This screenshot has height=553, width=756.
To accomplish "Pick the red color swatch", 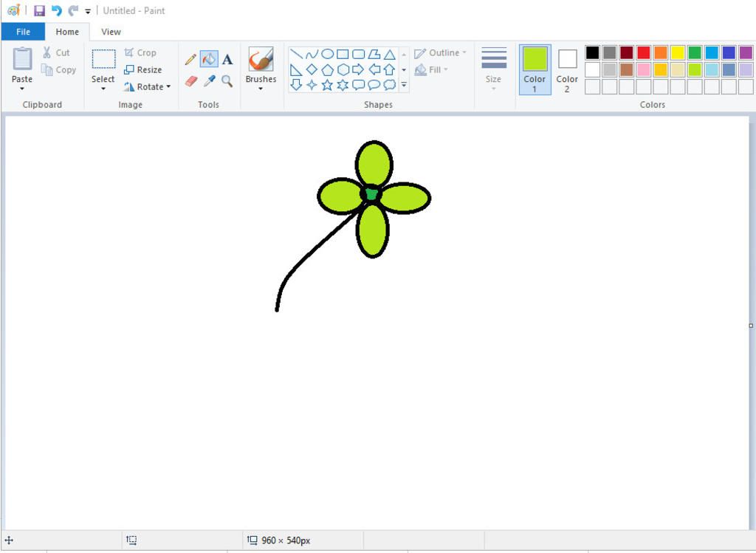I will point(644,52).
